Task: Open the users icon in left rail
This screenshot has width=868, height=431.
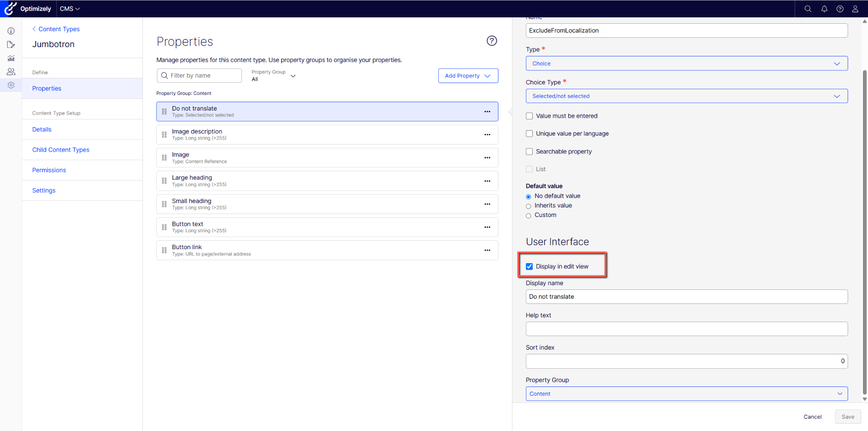Action: coord(11,72)
